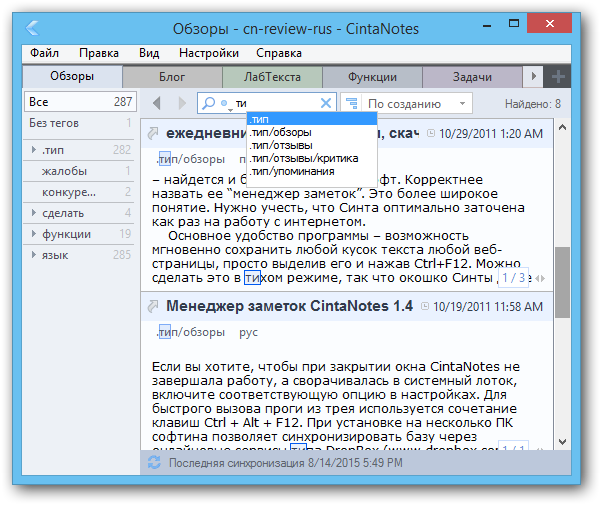Expand the язык tag

pos(34,255)
